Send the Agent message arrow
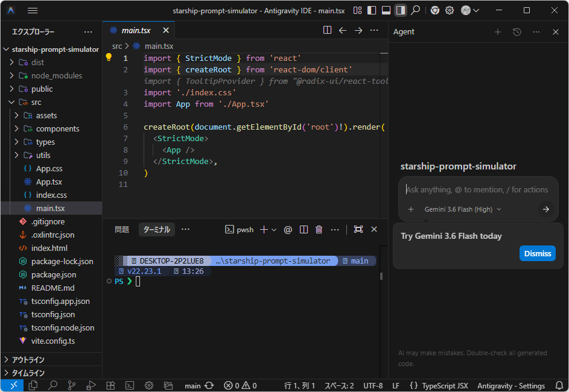 [546, 209]
